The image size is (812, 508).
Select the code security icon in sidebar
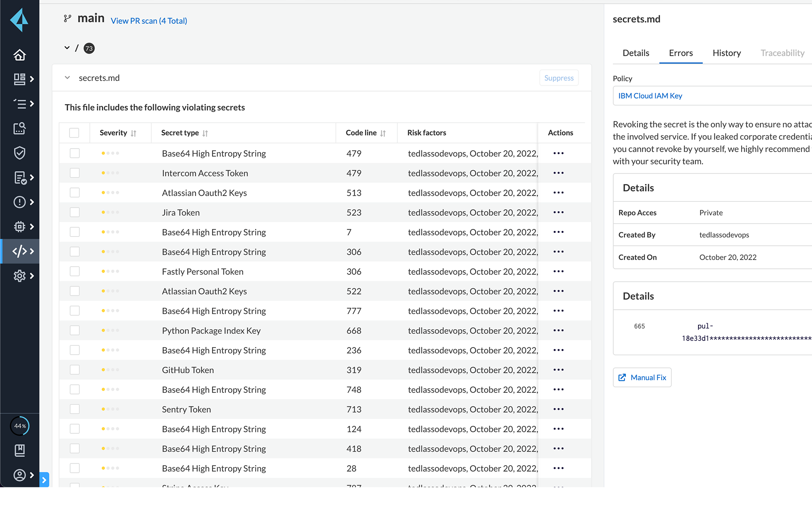19,251
